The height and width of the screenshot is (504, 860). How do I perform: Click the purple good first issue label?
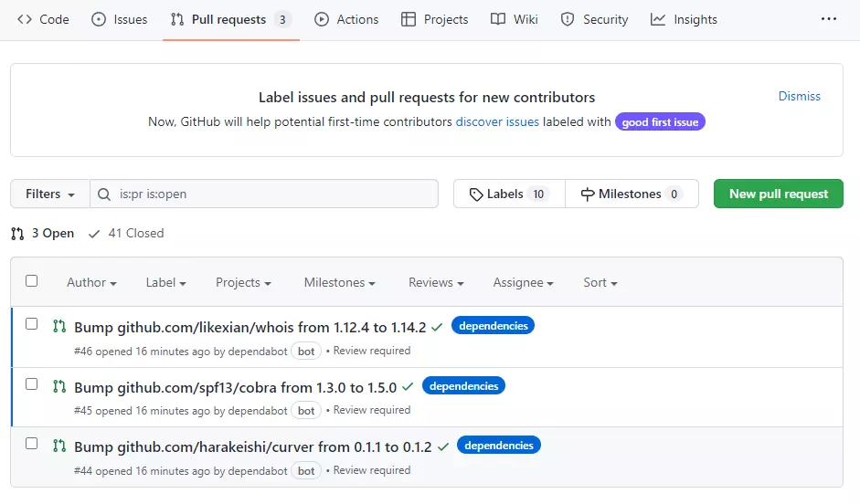(x=660, y=122)
